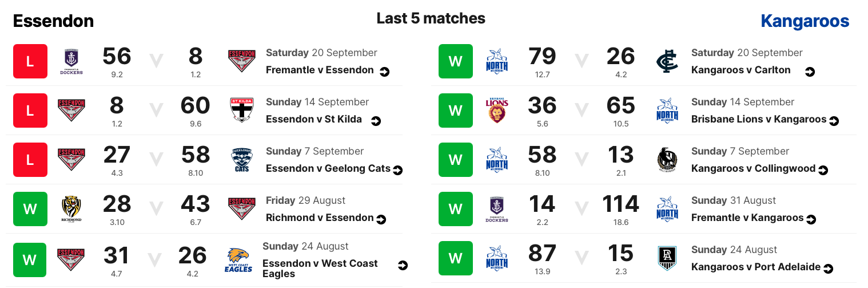The width and height of the screenshot is (868, 288).
Task: Open the Fremantle v Kangaroos match link
Action: 747,218
